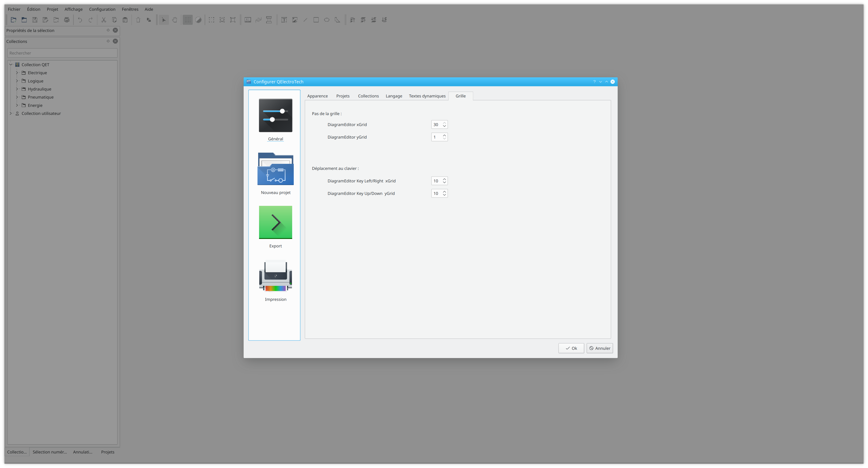This screenshot has height=468, width=868.
Task: Decrease the DiagramEditor yGrid value
Action: [x=445, y=139]
